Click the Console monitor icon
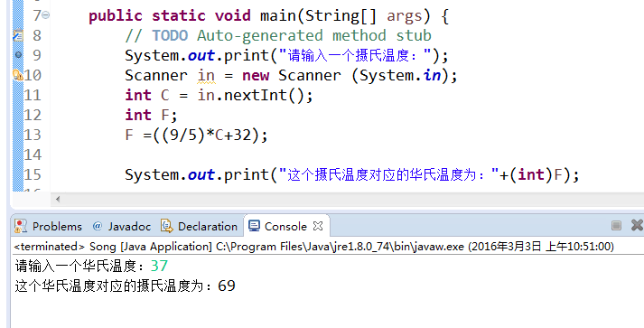Image resolution: width=644 pixels, height=328 pixels. (x=254, y=226)
